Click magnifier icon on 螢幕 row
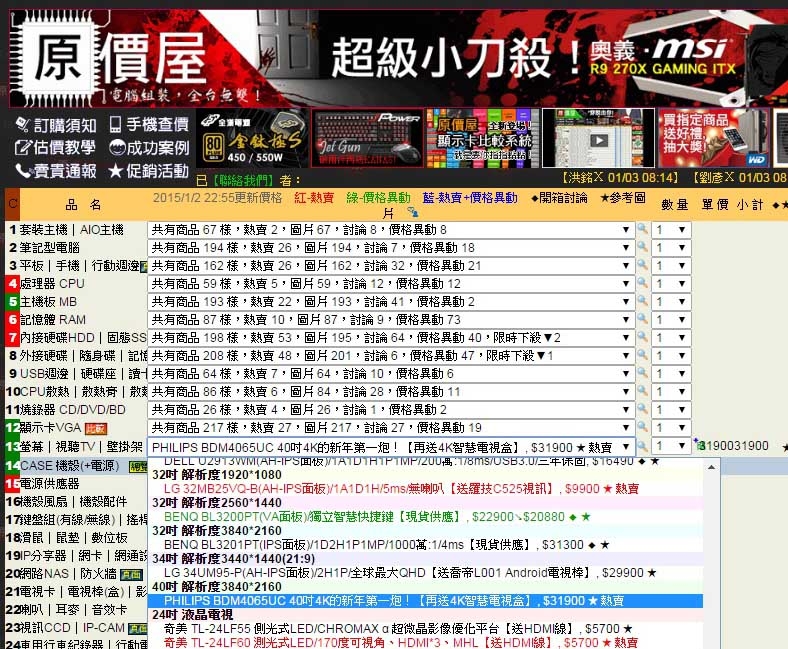Image resolution: width=788 pixels, height=649 pixels. 642,445
